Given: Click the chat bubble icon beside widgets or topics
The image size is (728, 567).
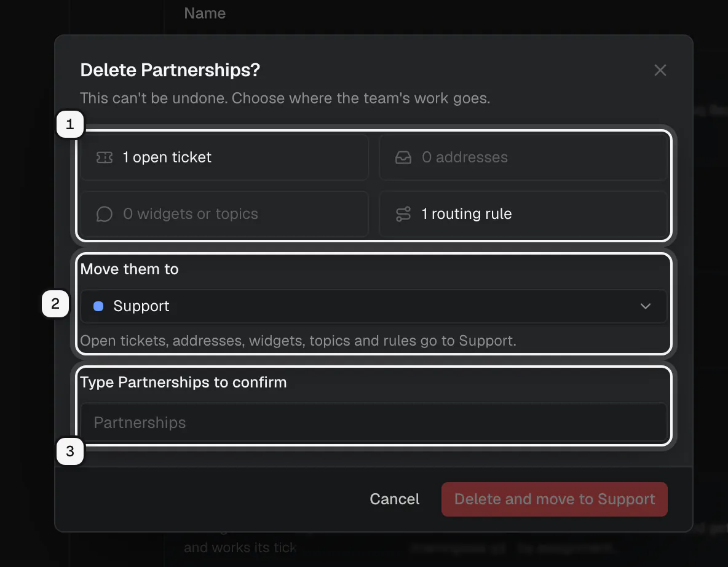Looking at the screenshot, I should (x=105, y=214).
